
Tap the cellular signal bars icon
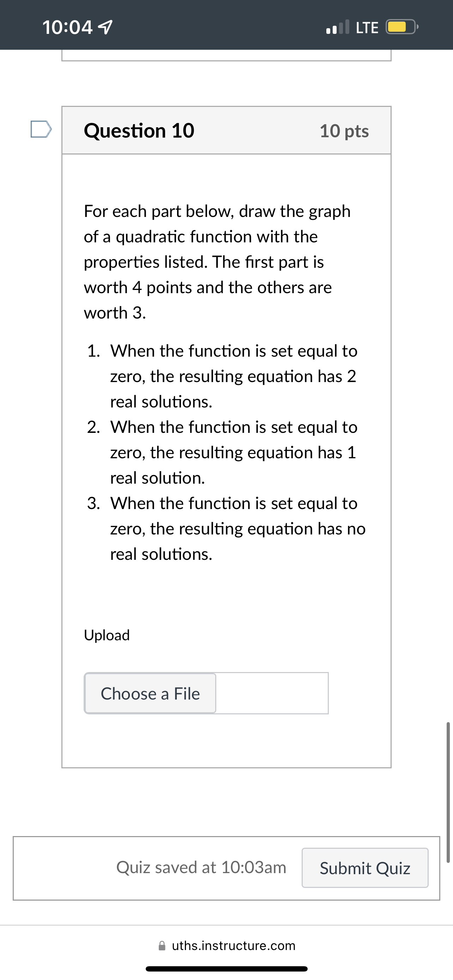tap(338, 27)
